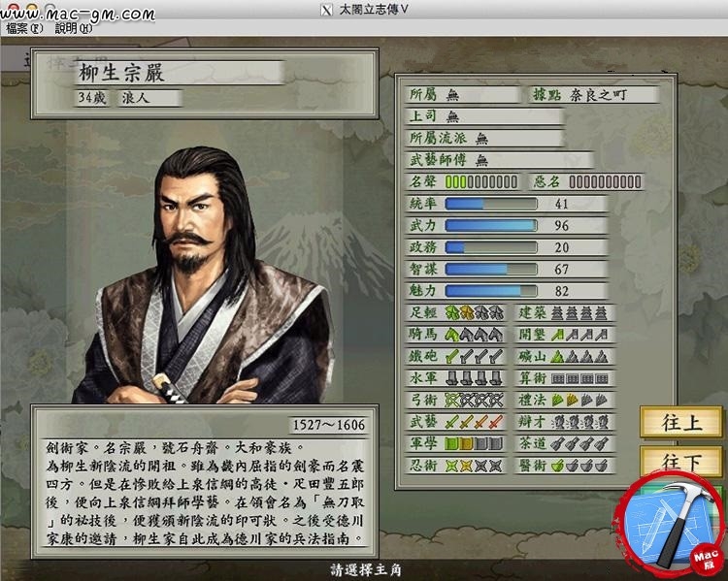Click the 建築 construction skill icons

coord(579,312)
